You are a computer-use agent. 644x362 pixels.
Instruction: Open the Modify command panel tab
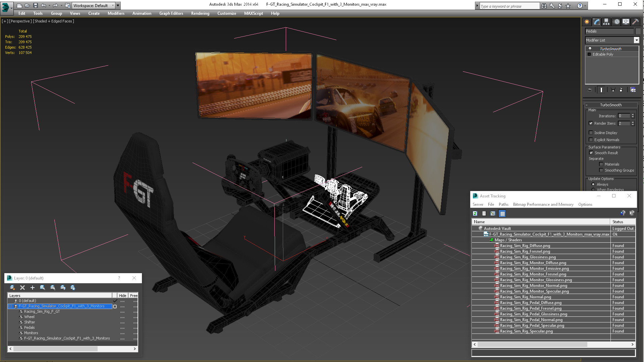coord(597,22)
